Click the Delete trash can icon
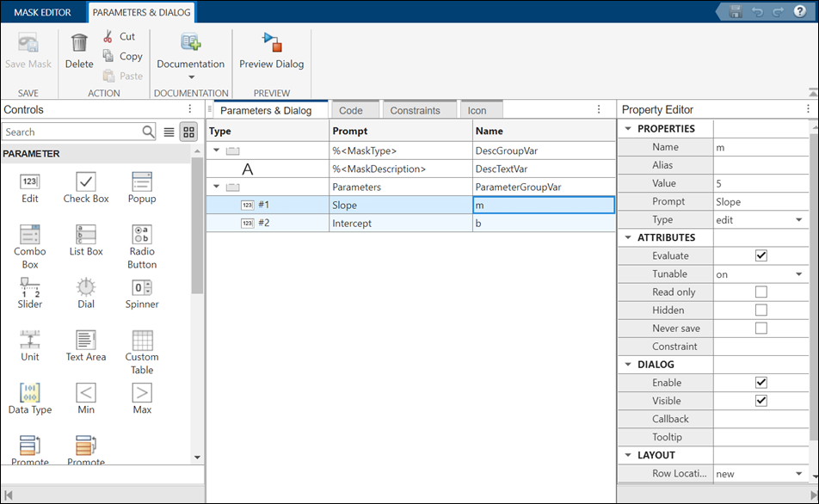Image resolution: width=819 pixels, height=504 pixels. click(x=79, y=43)
